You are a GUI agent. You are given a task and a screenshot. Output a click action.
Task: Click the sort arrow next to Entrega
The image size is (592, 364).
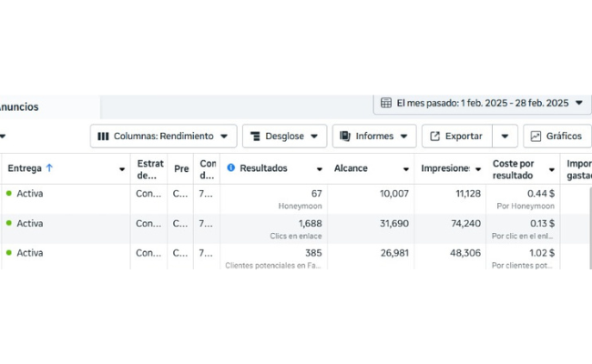[x=49, y=168]
